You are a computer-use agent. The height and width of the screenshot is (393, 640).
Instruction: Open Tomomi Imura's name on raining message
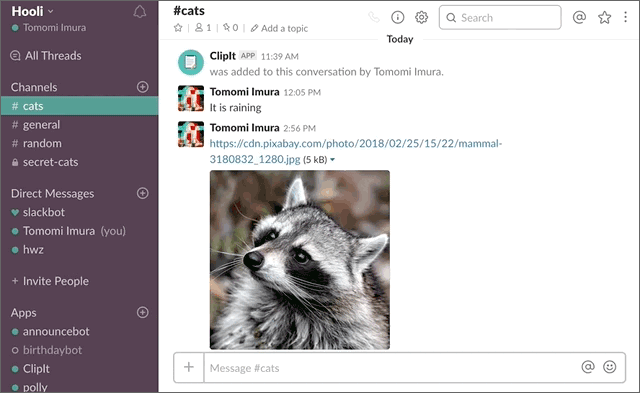click(x=244, y=92)
